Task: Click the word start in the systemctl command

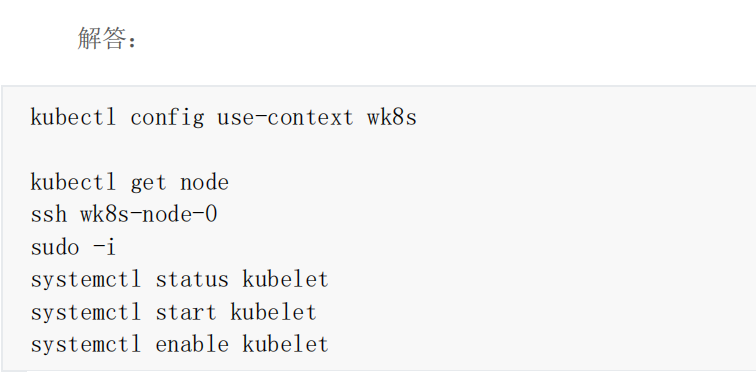Action: tap(186, 312)
